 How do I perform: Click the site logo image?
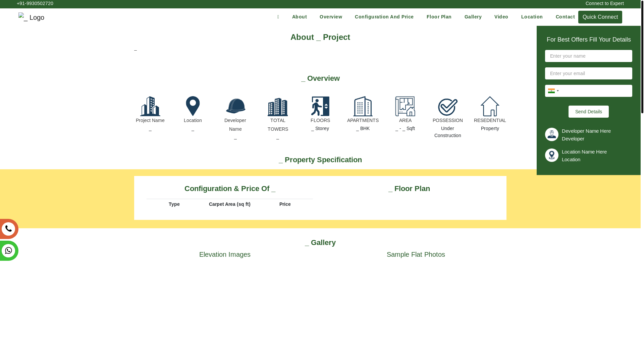[x=31, y=17]
